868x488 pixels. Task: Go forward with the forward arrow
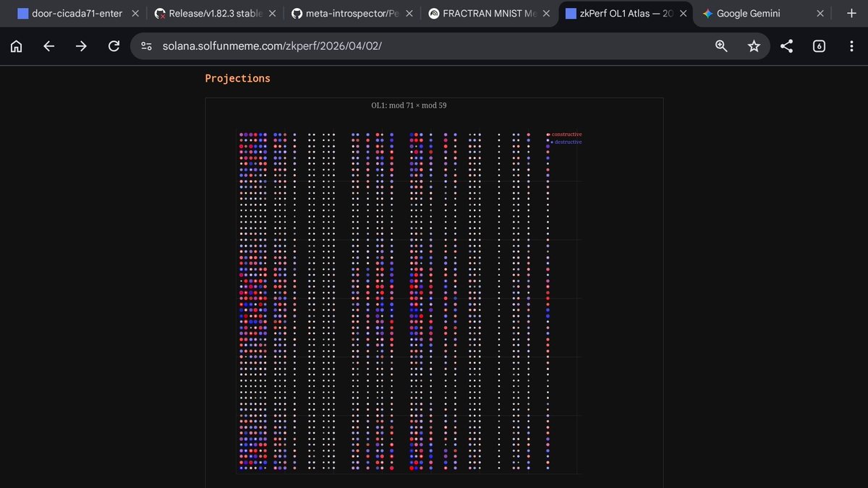click(x=81, y=46)
